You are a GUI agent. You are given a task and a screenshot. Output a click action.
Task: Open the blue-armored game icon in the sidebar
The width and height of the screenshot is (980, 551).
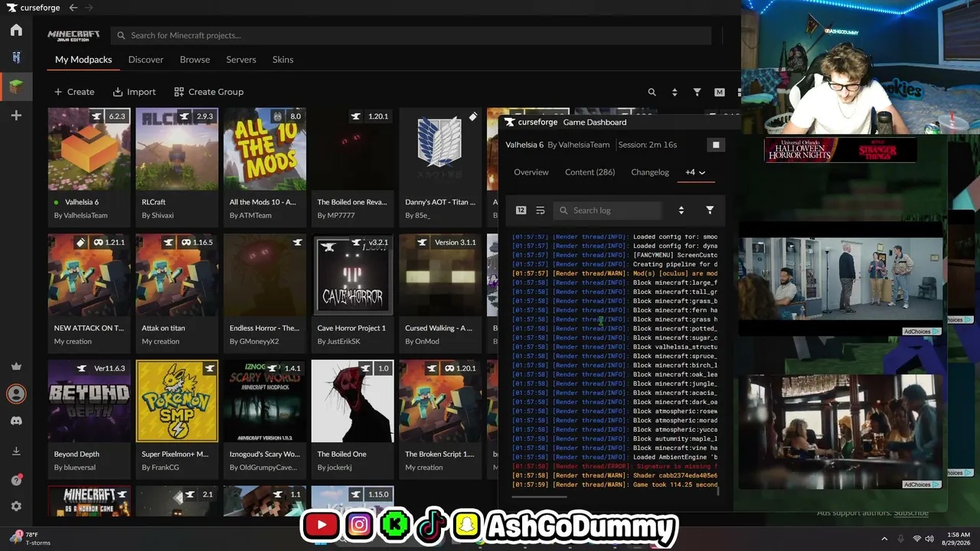pyautogui.click(x=16, y=57)
